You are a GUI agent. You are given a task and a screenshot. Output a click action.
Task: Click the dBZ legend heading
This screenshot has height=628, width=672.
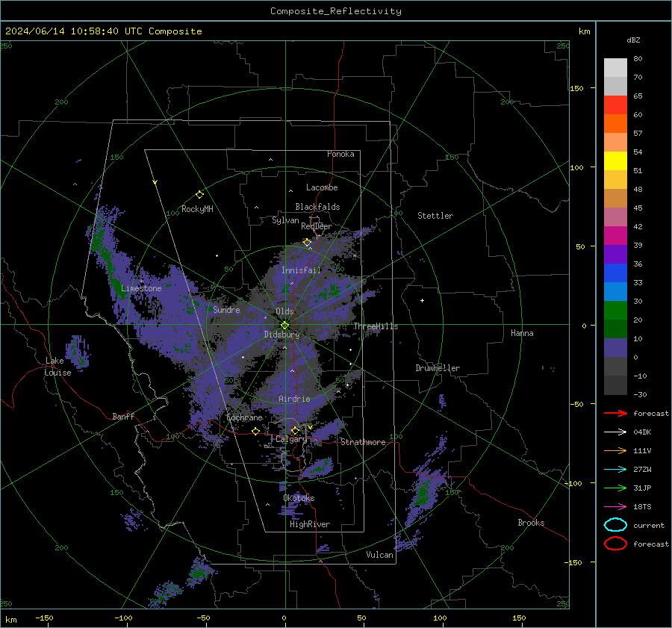click(x=633, y=40)
